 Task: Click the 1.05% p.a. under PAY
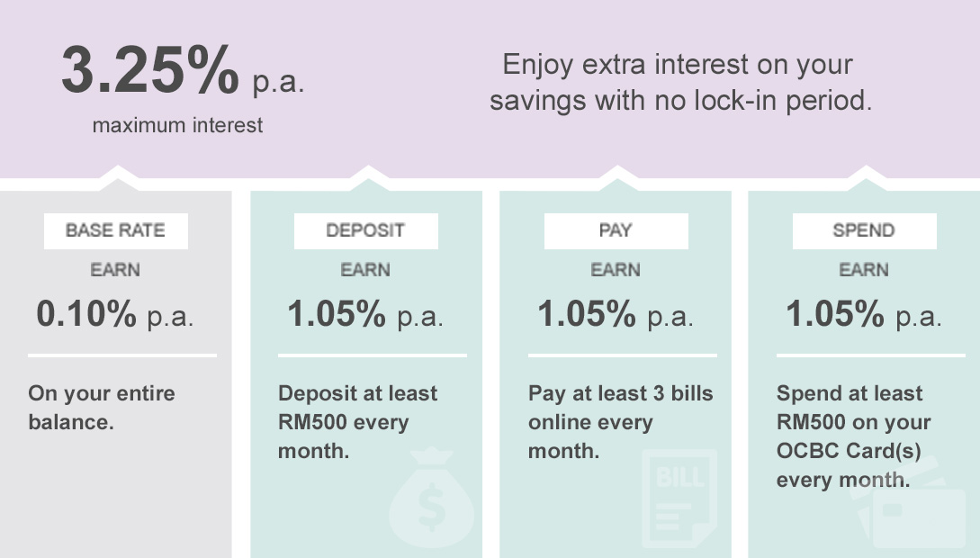(x=616, y=314)
